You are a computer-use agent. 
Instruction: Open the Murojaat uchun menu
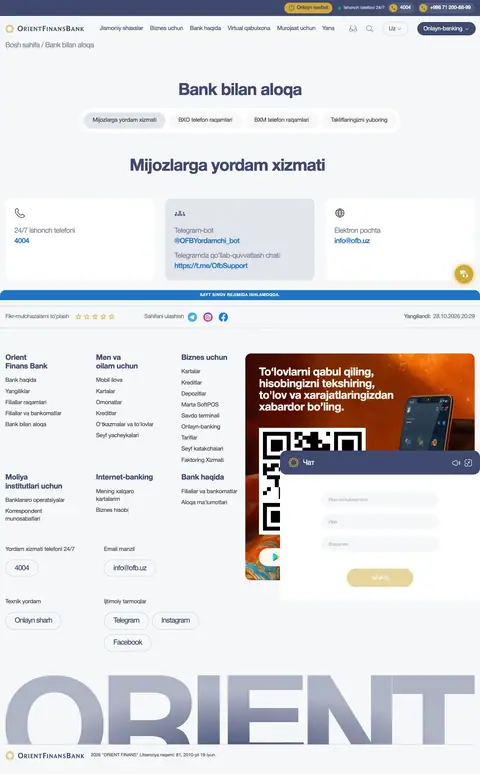(296, 28)
